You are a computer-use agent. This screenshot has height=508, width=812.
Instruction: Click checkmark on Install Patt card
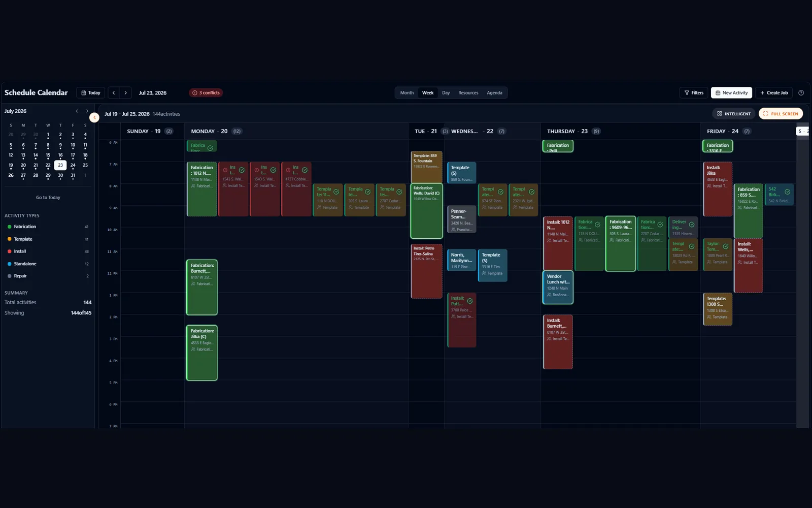(470, 301)
